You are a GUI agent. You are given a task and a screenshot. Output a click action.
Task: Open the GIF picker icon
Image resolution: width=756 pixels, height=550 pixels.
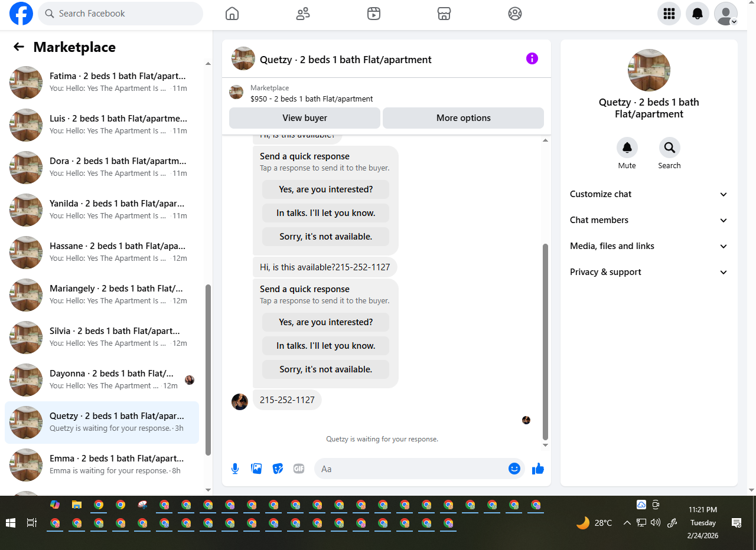coord(299,469)
